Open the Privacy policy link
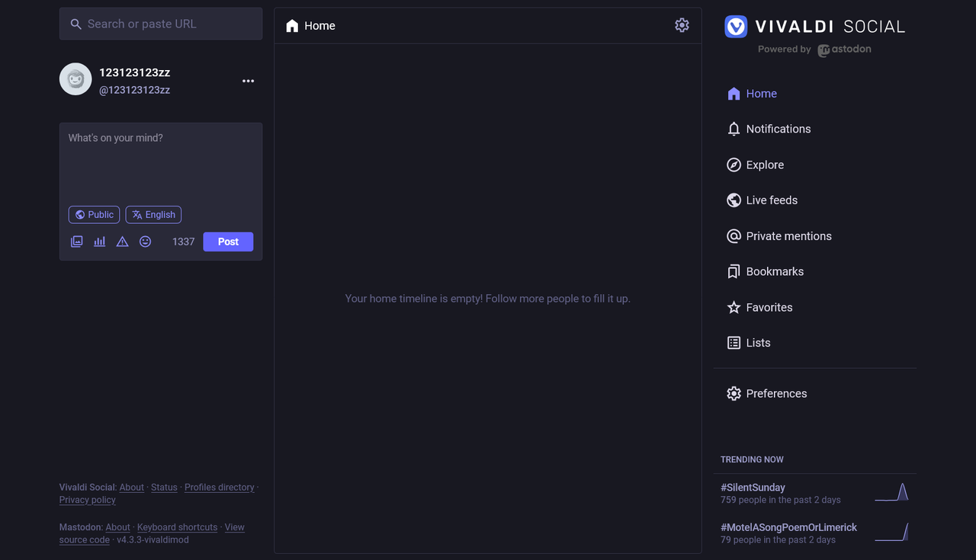 click(88, 500)
